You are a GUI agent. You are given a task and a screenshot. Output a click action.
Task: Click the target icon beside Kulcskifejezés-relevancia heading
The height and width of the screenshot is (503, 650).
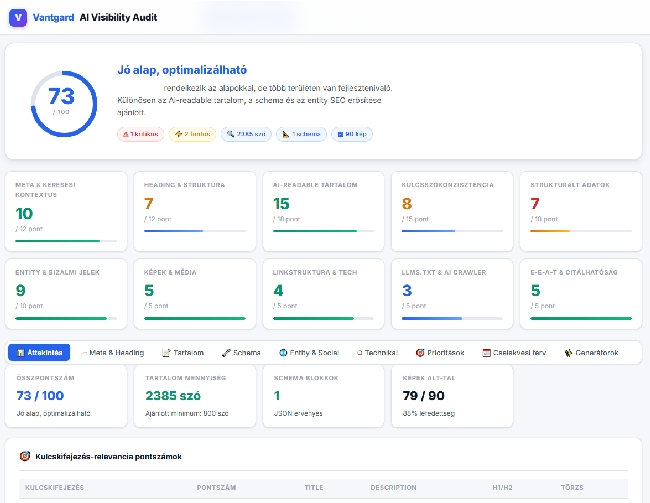point(25,456)
